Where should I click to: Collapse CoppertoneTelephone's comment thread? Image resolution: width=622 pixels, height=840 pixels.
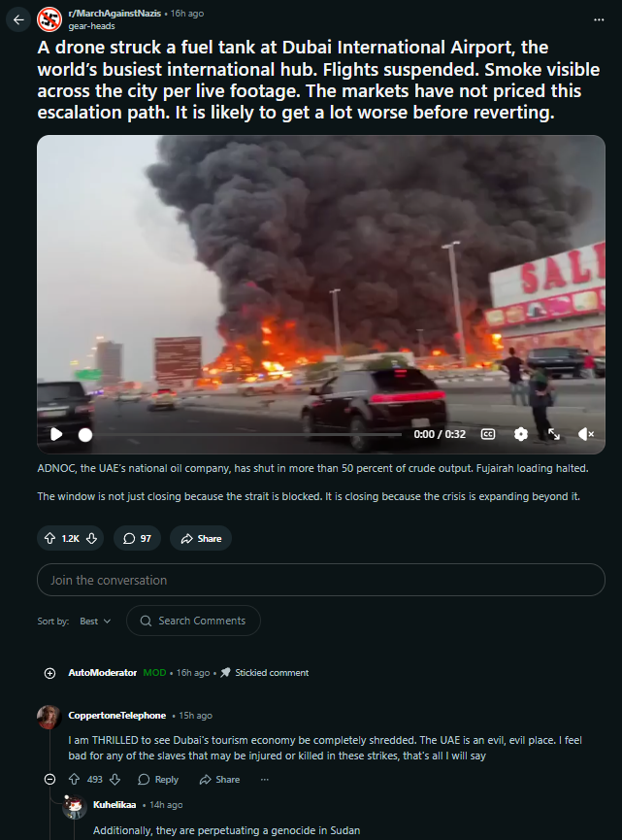tap(49, 780)
